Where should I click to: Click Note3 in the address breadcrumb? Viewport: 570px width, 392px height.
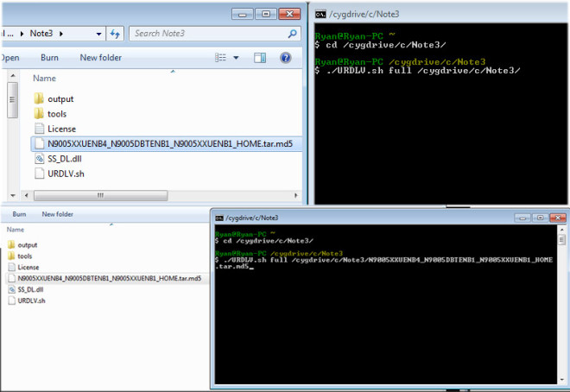[x=41, y=34]
